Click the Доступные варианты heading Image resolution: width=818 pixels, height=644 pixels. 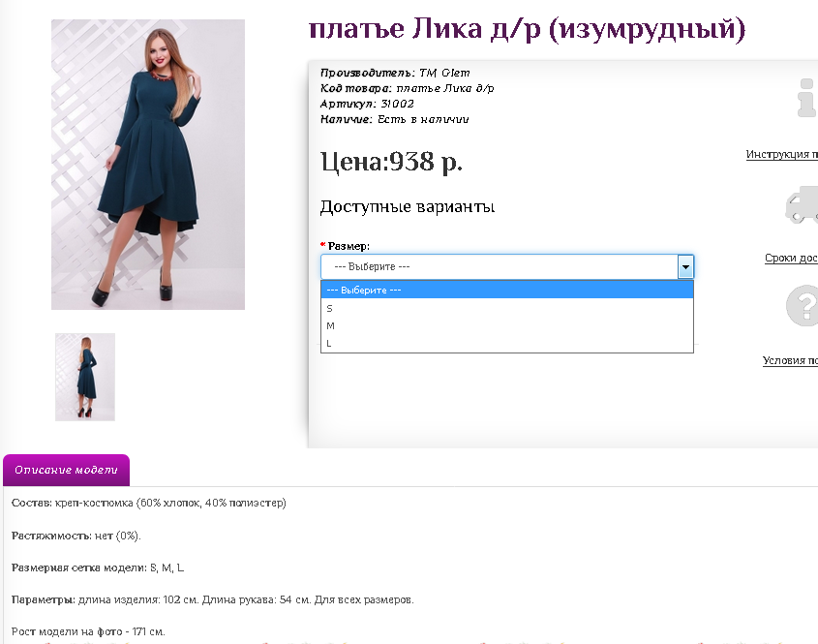[x=408, y=206]
